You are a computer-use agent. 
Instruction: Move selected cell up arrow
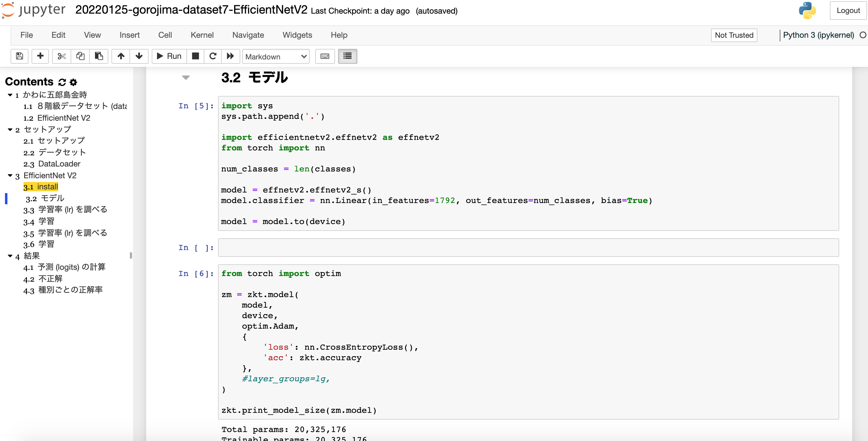(x=121, y=56)
